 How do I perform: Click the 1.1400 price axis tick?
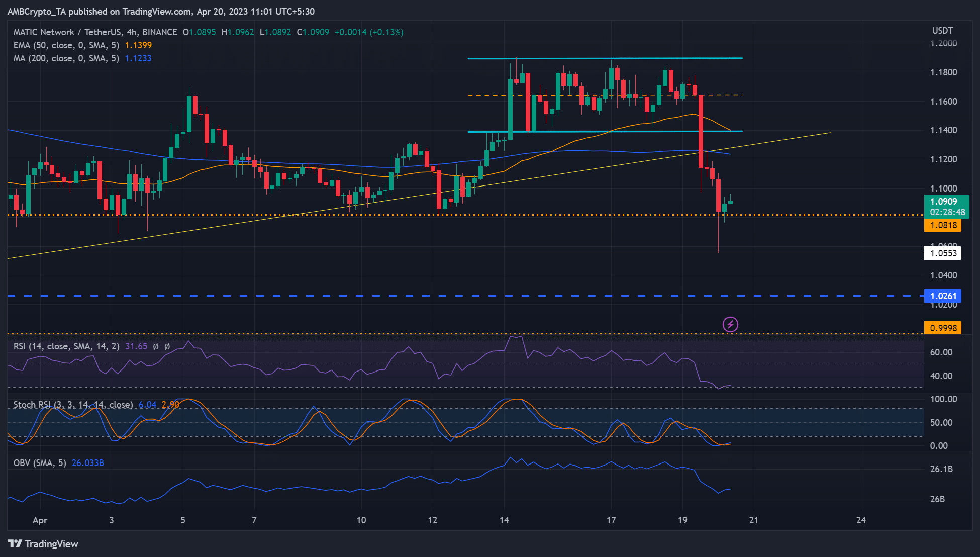943,130
